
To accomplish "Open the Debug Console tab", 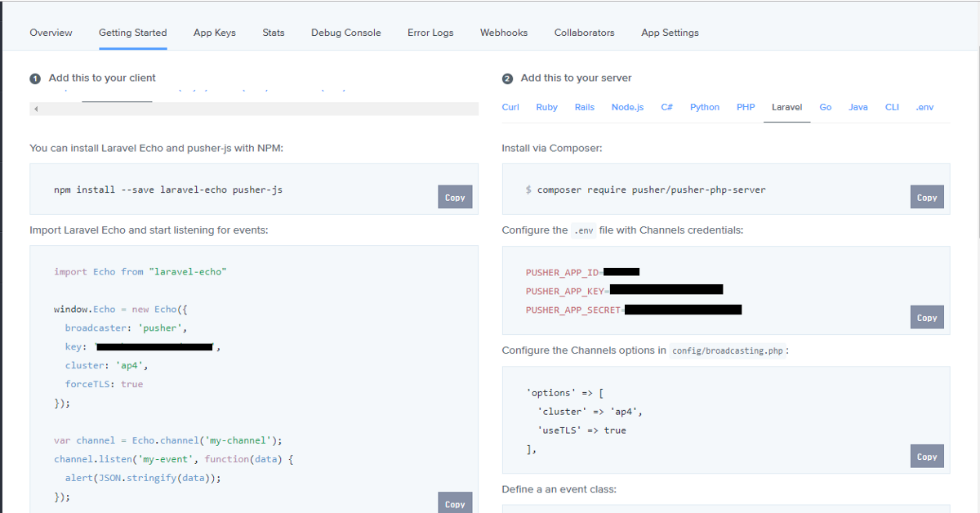I will (x=345, y=33).
